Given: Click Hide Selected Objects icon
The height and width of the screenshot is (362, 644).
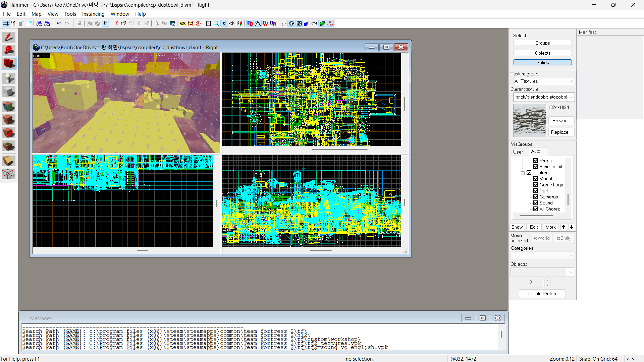Looking at the screenshot, I should (x=116, y=23).
